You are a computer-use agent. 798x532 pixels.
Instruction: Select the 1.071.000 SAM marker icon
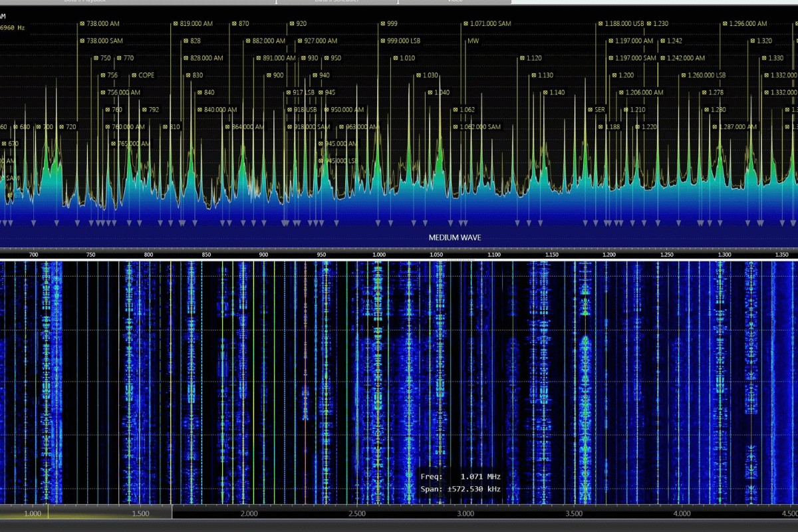(x=465, y=23)
